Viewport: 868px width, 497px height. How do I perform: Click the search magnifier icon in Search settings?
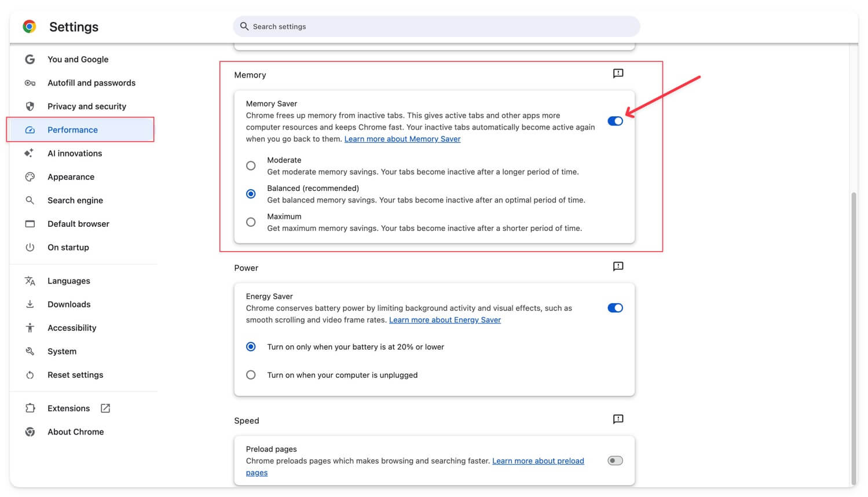tap(244, 27)
